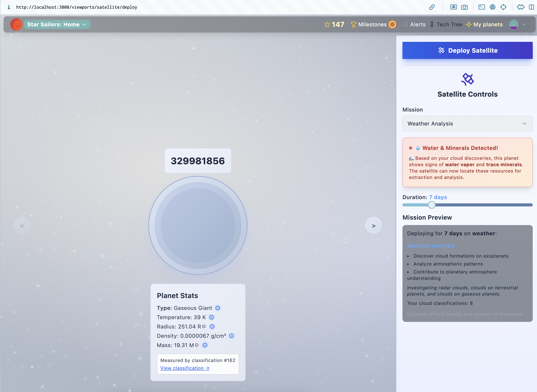Image resolution: width=537 pixels, height=392 pixels.
Task: Click the red planet logo in header
Action: [x=16, y=24]
